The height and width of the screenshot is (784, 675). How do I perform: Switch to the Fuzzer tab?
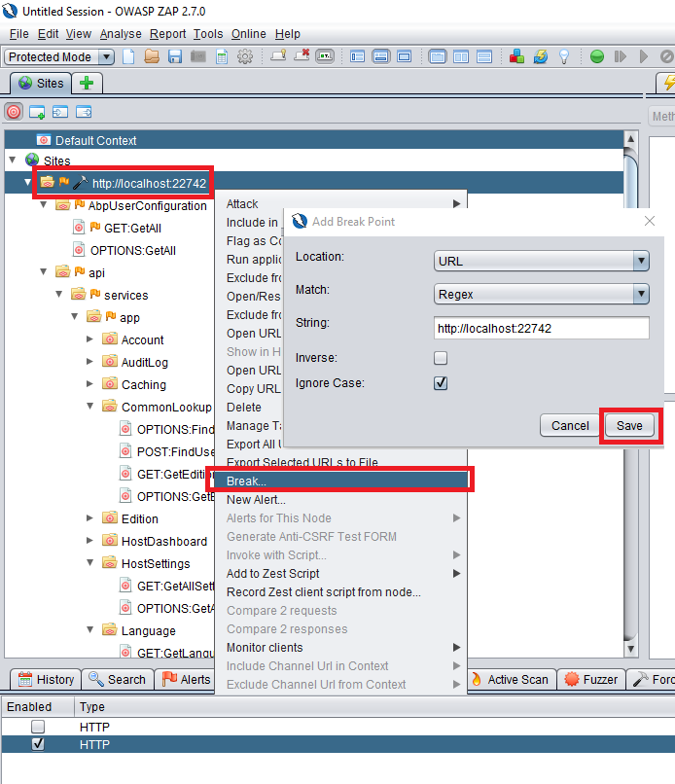pyautogui.click(x=591, y=680)
